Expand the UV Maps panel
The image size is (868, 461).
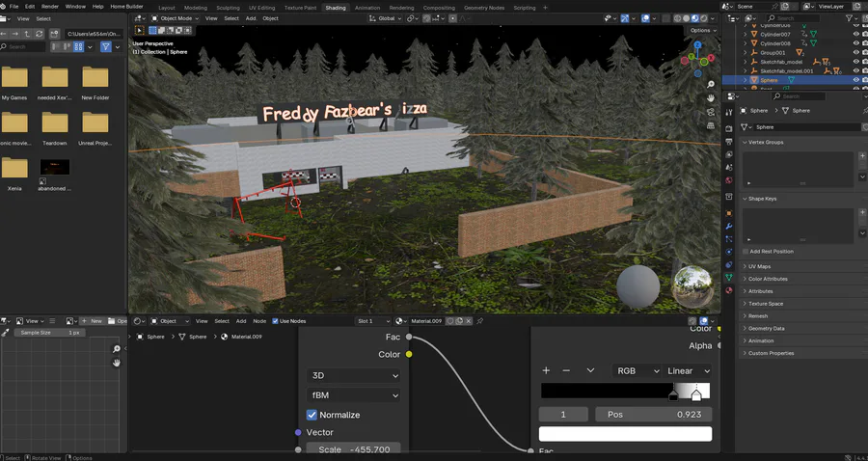point(759,266)
